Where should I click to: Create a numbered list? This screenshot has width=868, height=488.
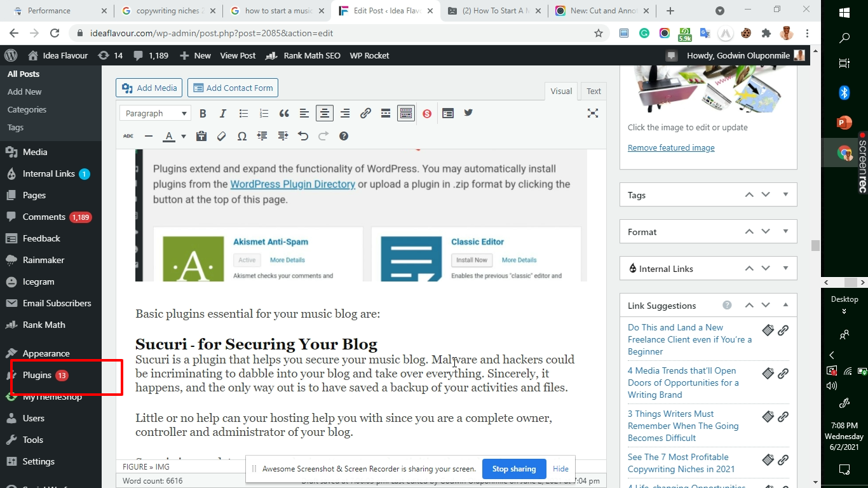tap(264, 113)
